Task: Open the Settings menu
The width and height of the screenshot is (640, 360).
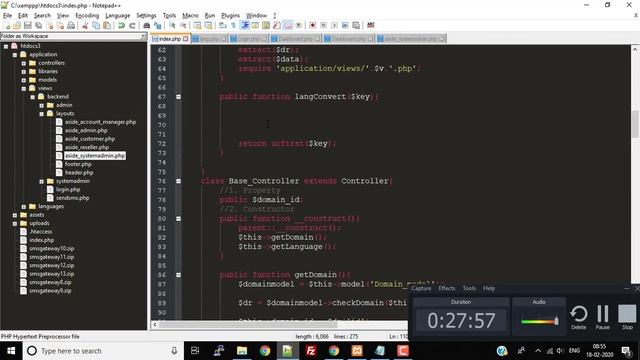Action: pos(146,16)
